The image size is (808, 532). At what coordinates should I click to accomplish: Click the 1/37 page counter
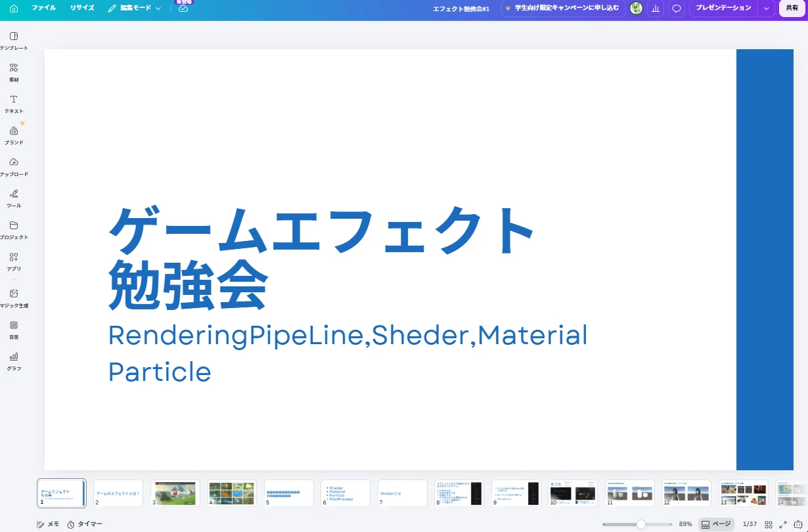(750, 524)
